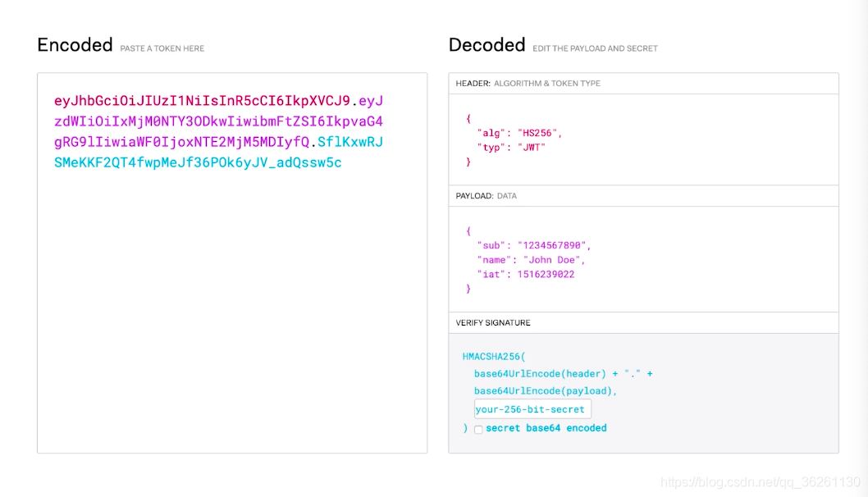Click the HEADER: ALGORITHM & TOKEN TYPE label
The image size is (868, 497).
click(x=528, y=84)
